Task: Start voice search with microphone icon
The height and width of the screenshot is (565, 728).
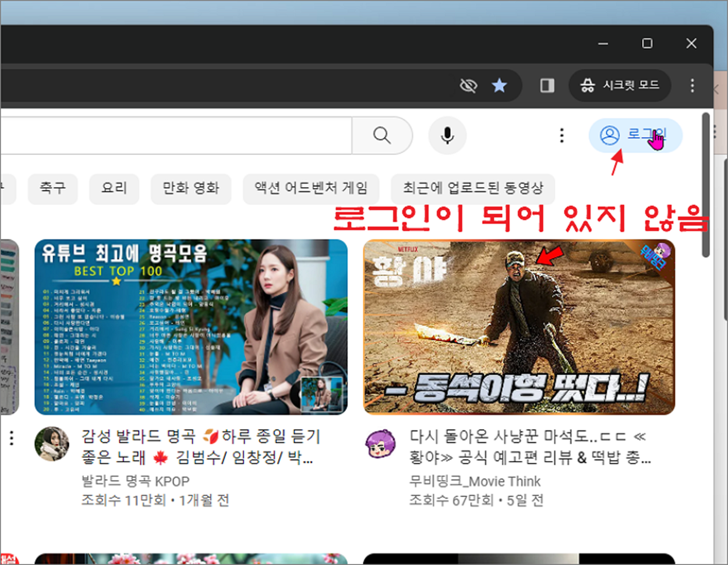Action: point(447,135)
